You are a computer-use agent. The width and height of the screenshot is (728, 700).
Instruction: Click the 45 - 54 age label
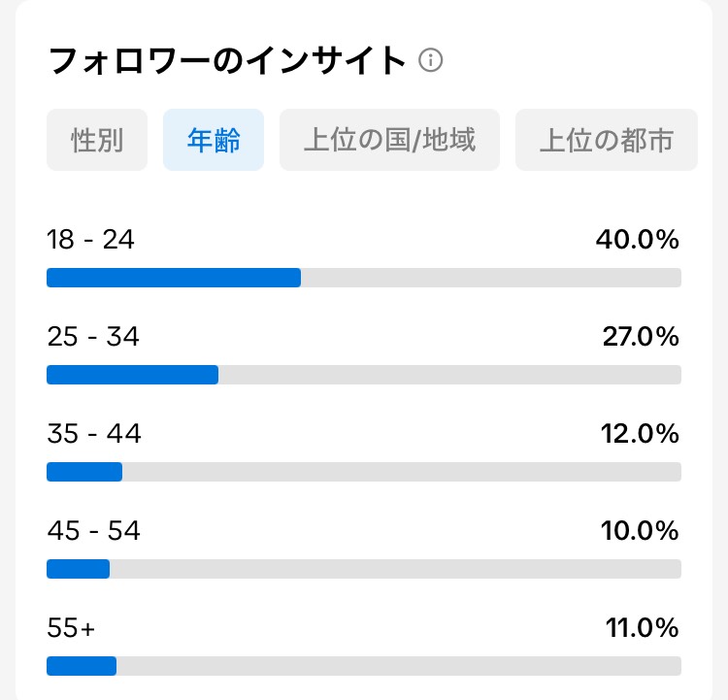[93, 531]
